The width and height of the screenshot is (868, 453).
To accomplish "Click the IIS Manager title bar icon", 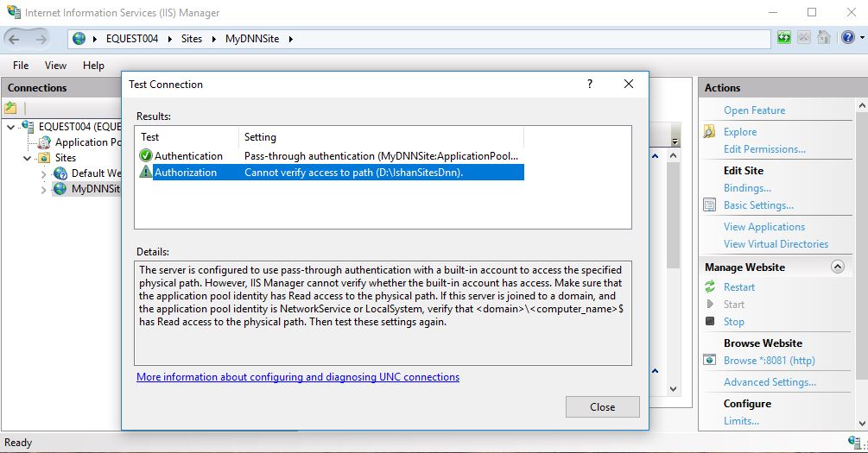I will click(14, 11).
